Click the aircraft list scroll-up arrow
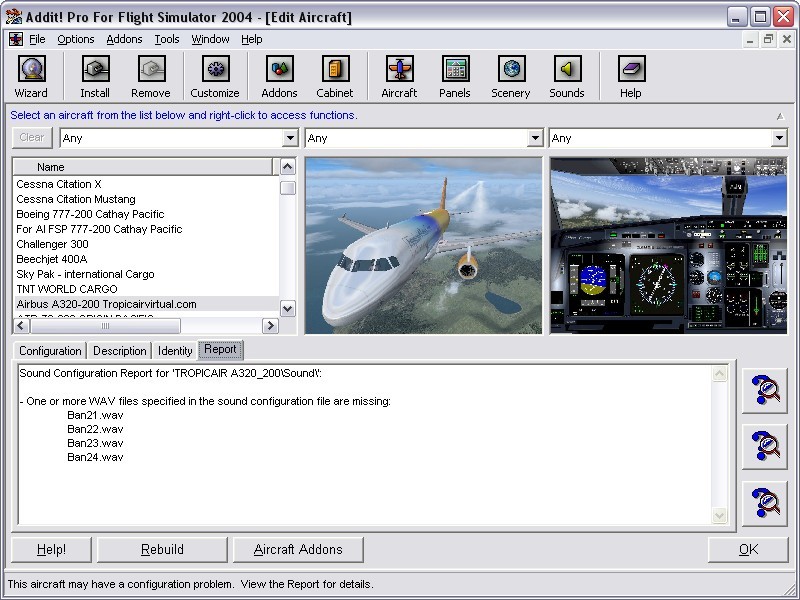Viewport: 800px width, 600px height. [288, 166]
